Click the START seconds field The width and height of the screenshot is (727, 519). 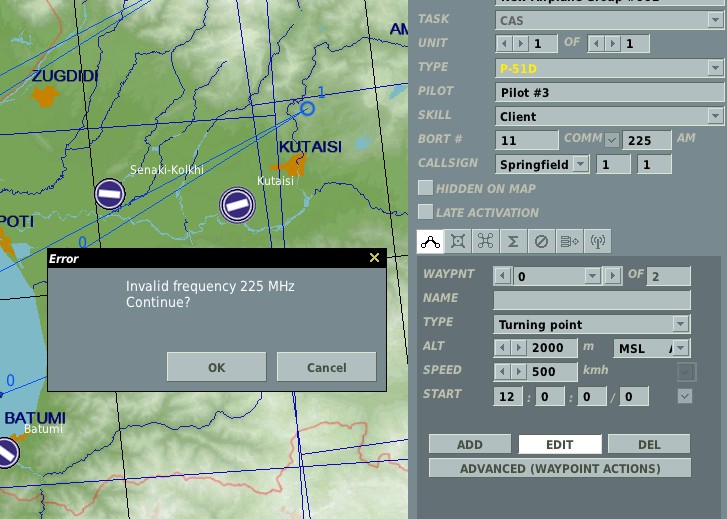(592, 397)
